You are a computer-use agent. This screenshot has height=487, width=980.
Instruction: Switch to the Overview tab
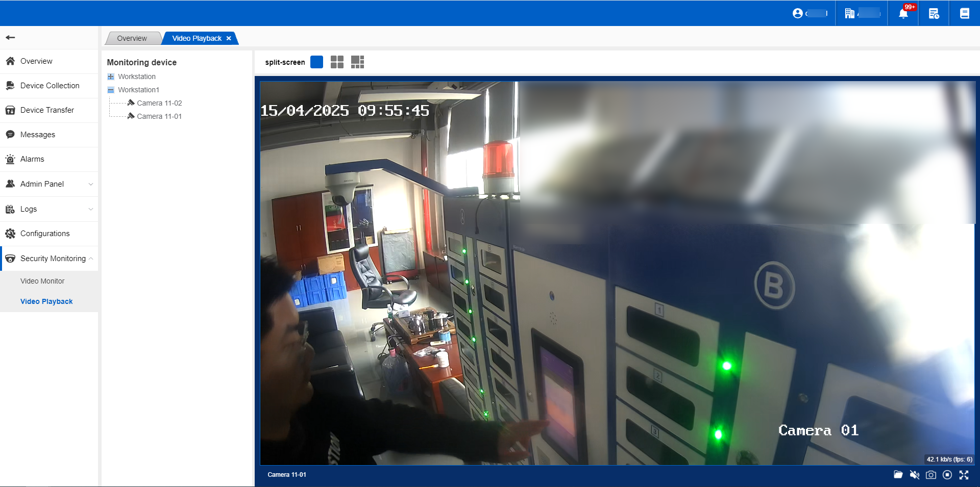(x=132, y=38)
